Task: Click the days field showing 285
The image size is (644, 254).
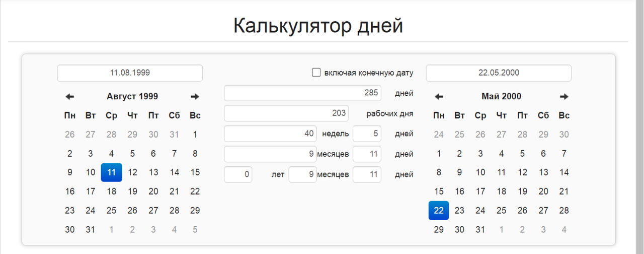Action: pos(302,93)
